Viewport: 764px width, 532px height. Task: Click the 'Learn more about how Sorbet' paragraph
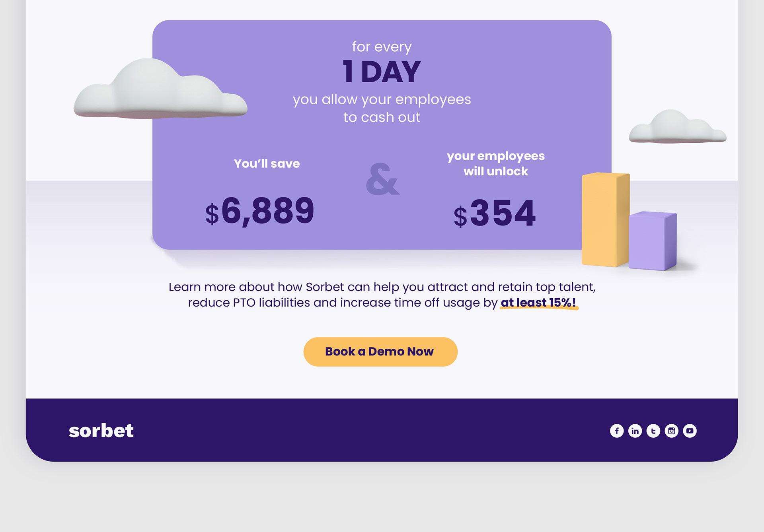click(382, 295)
